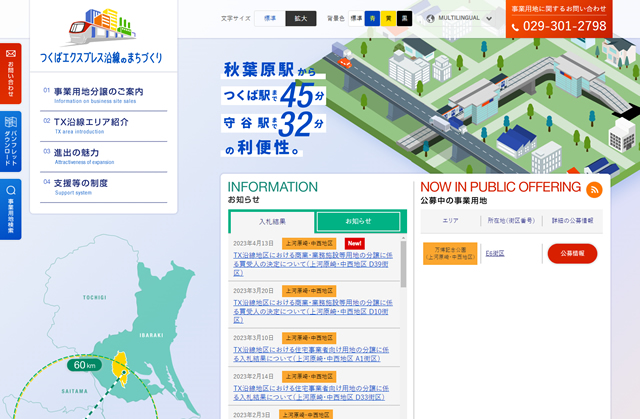
Task: Click the 2023年4月13日 date text
Action: [253, 244]
